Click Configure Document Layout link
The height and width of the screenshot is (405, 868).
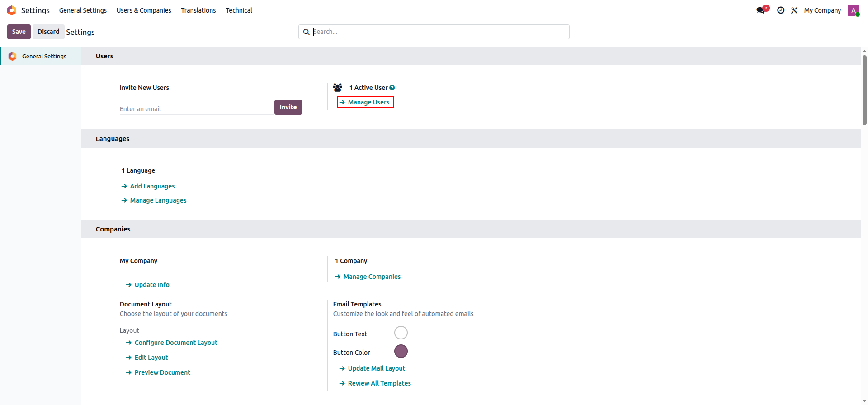click(x=172, y=343)
